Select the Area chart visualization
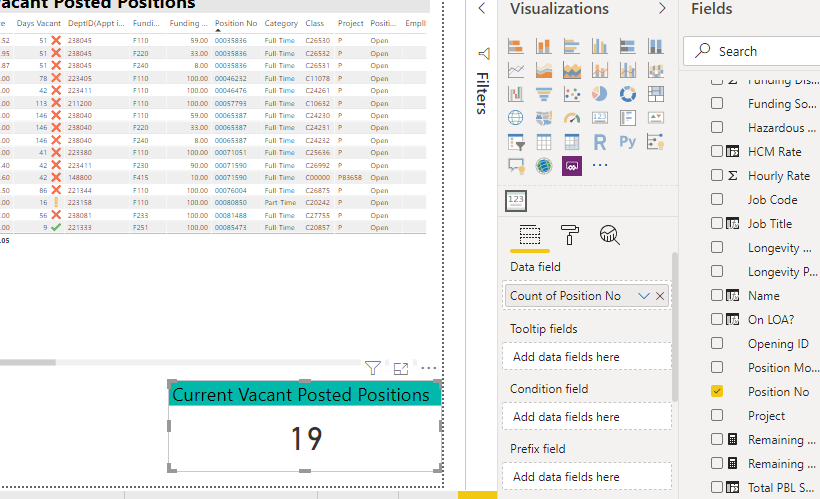The width and height of the screenshot is (820, 499). pyautogui.click(x=544, y=70)
